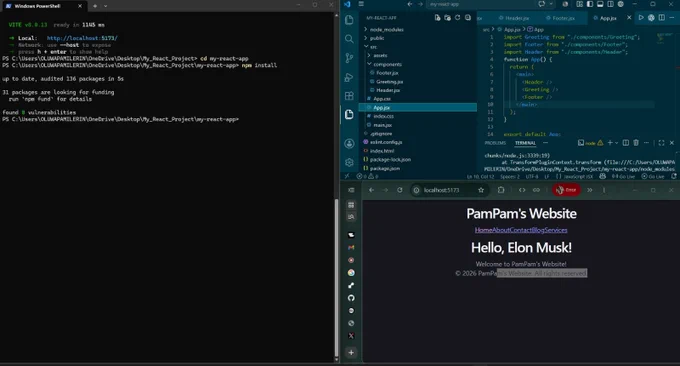Open VS Code Explorer view icon

[349, 20]
